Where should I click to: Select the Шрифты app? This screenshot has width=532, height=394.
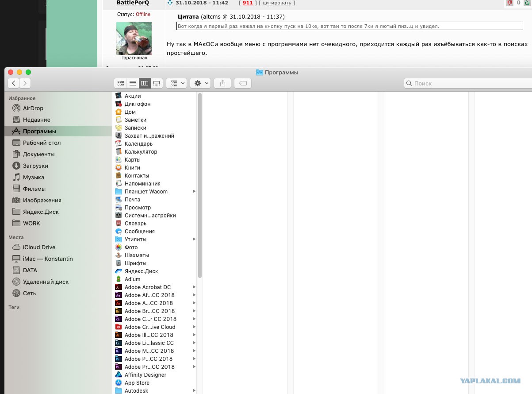[x=155, y=263]
